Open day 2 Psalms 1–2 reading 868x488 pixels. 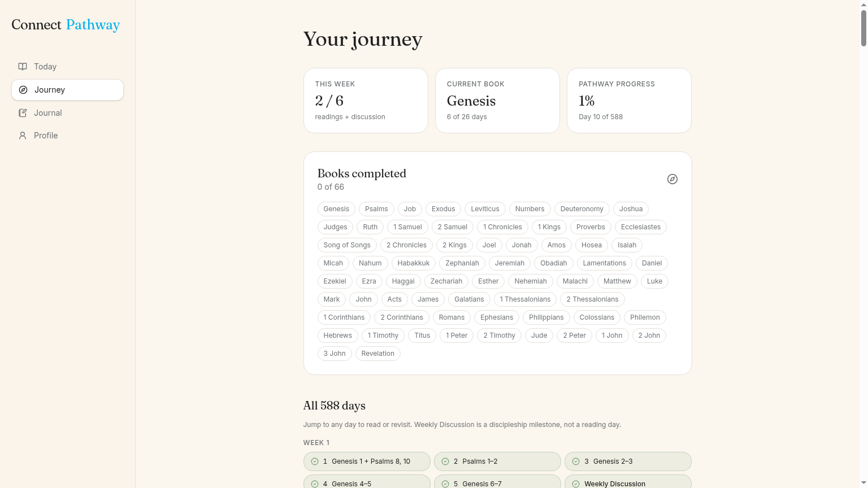(497, 461)
